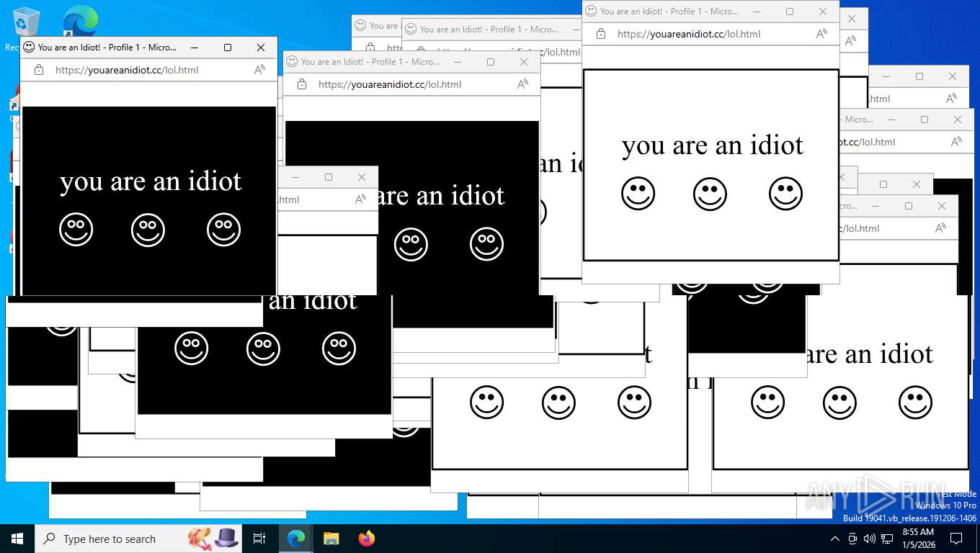This screenshot has width=980, height=553.
Task: Click smiley favicon in front-left window title
Action: click(x=29, y=48)
